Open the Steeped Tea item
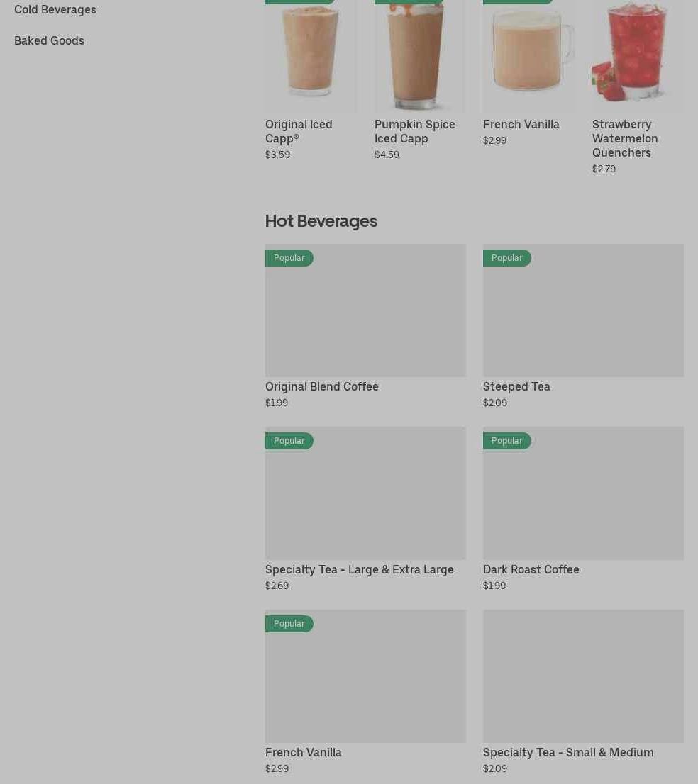Screen dimensions: 698x784 (516, 386)
